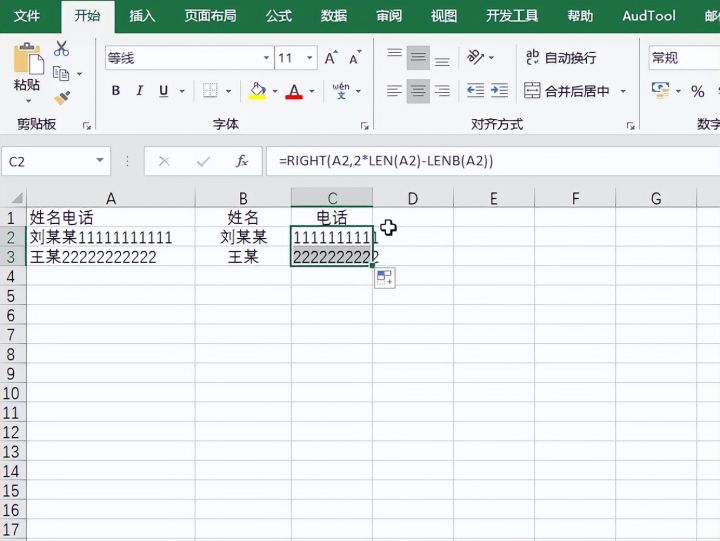Switch to 页面布局 page layout tab
This screenshot has height=541, width=720.
point(210,16)
